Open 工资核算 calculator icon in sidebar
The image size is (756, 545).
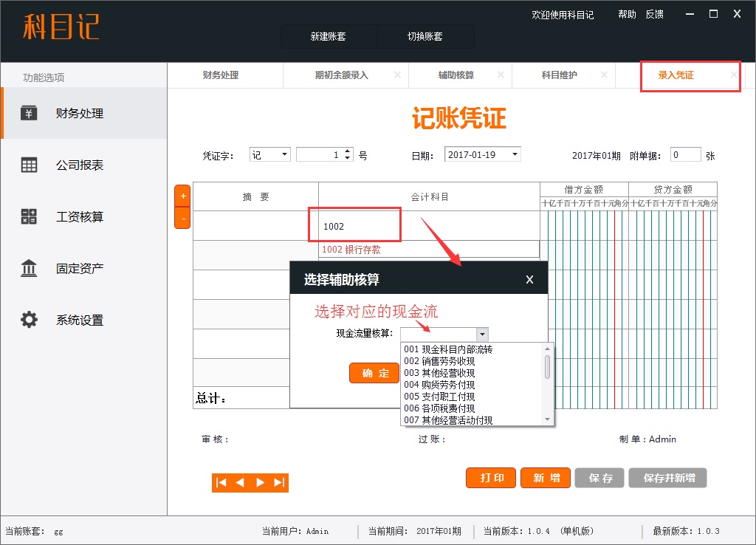29,217
